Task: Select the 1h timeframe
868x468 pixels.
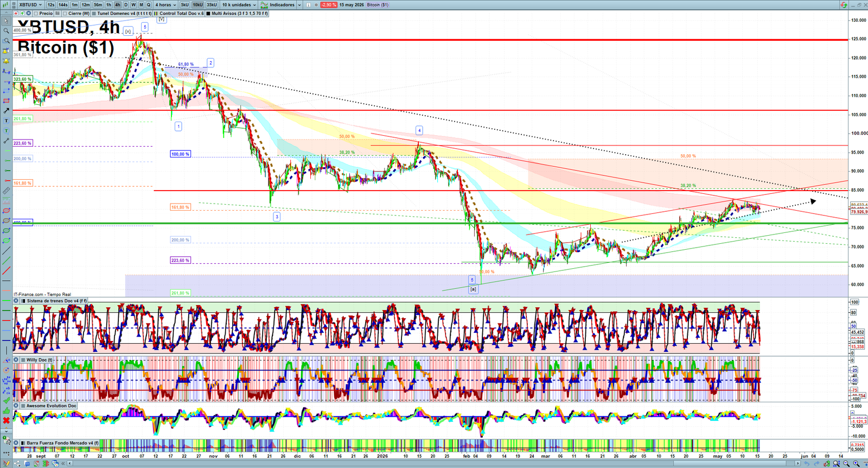Action: coord(108,5)
